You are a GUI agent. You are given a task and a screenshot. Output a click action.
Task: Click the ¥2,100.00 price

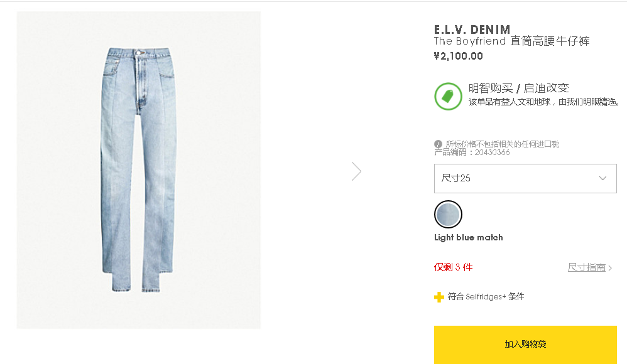(458, 56)
